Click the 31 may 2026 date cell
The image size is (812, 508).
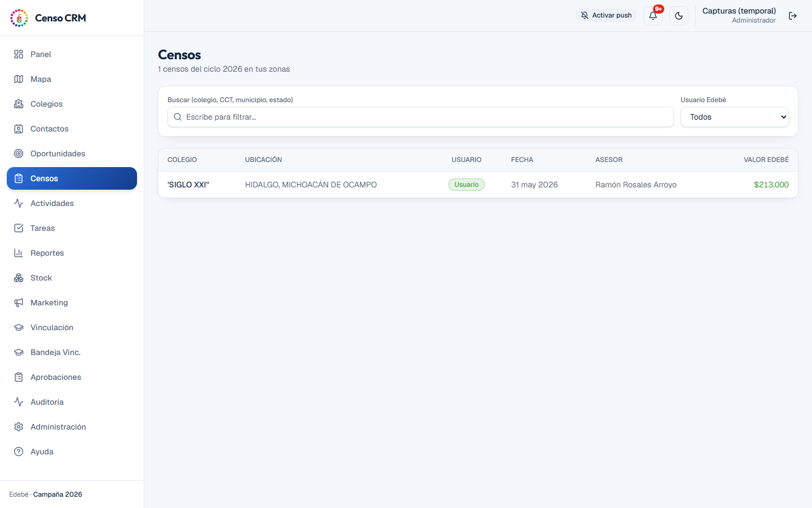[x=535, y=185]
